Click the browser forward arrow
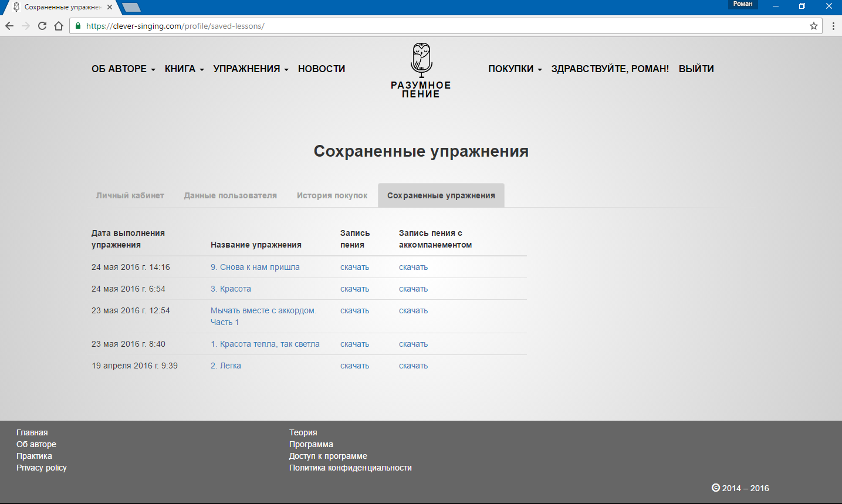 pos(26,26)
